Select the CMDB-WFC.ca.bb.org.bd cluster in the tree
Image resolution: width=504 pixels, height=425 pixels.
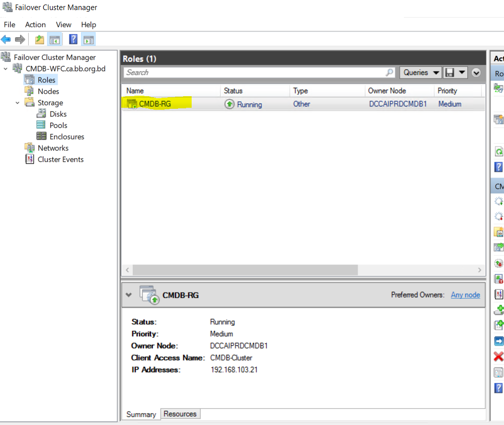[x=65, y=68]
